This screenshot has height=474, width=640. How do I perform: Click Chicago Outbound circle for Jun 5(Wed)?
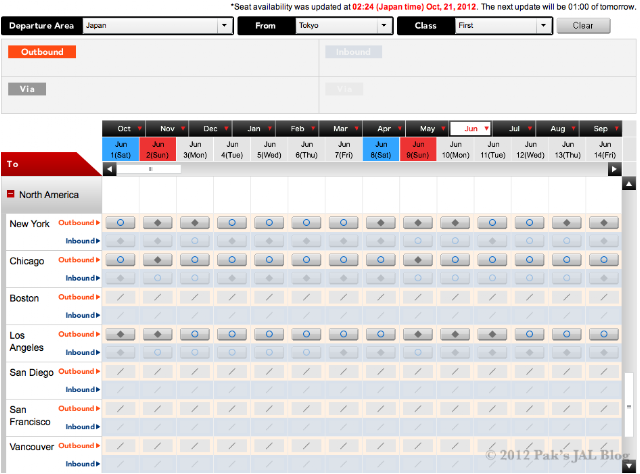269,260
